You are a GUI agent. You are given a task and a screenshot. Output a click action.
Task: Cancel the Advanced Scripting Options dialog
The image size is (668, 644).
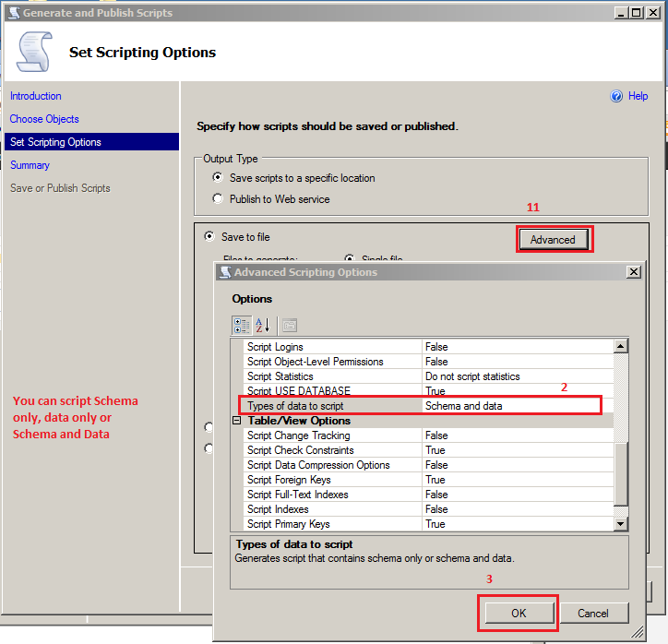pyautogui.click(x=593, y=614)
